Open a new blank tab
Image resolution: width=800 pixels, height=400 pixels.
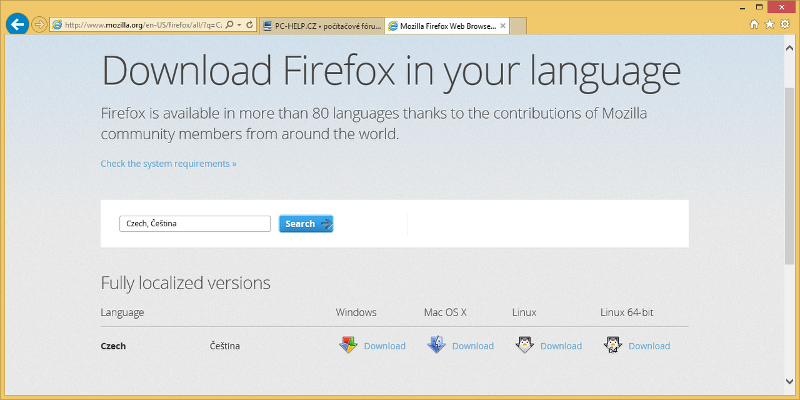tap(518, 26)
